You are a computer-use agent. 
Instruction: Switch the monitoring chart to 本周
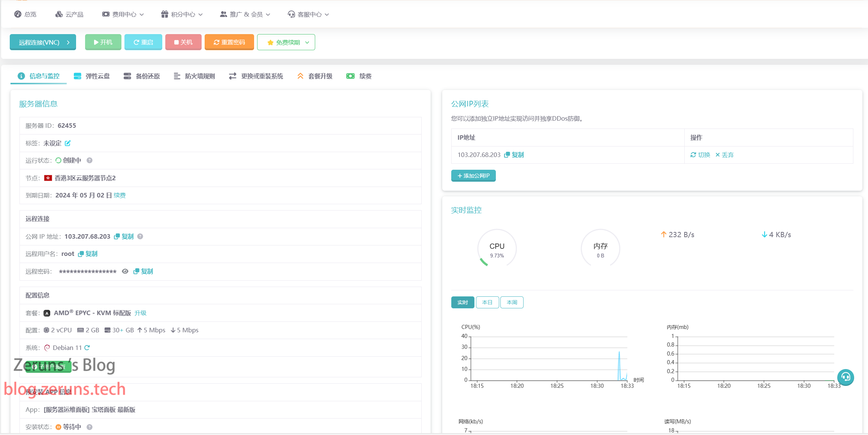512,302
